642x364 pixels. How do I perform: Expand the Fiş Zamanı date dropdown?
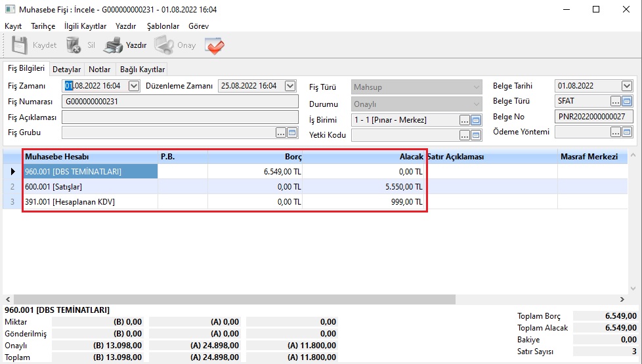tap(134, 86)
